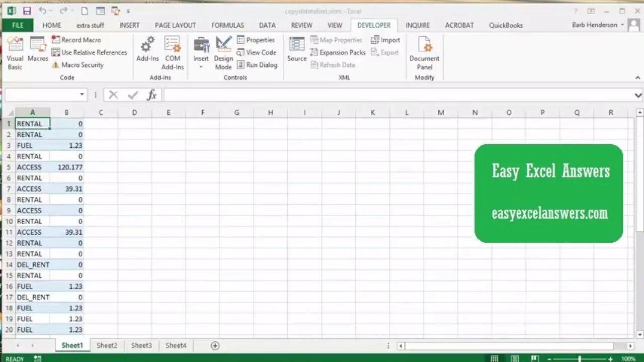This screenshot has width=644, height=362.
Task: Open Customize Quick Access Toolbar dropdown
Action: (x=128, y=11)
